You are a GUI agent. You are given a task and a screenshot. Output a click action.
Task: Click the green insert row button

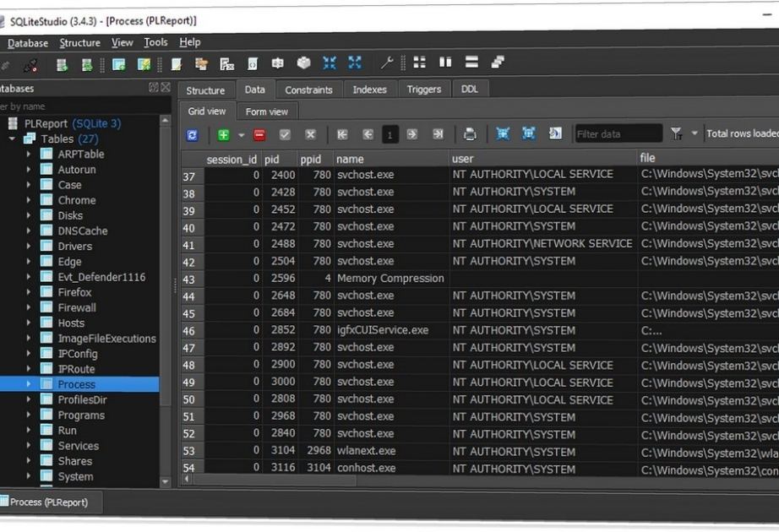pos(224,135)
